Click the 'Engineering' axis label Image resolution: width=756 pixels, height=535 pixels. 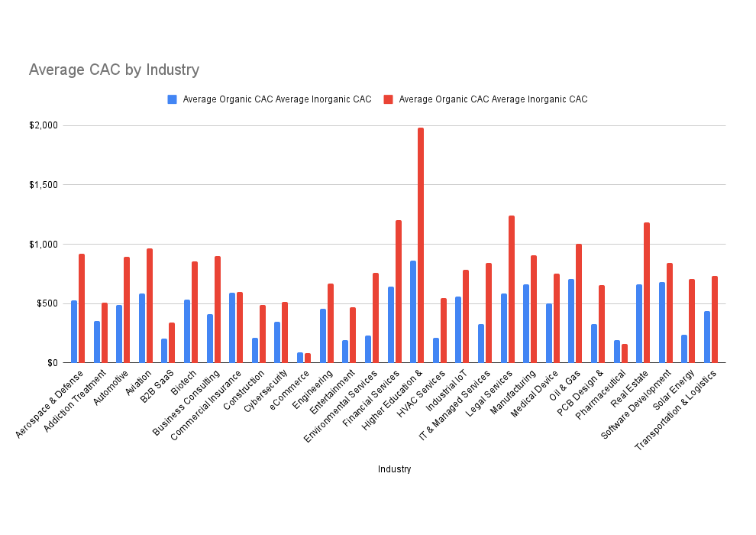click(x=312, y=389)
